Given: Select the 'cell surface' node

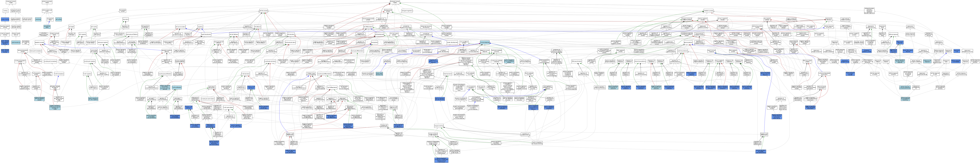Looking at the screenshot, I should pos(59,19).
